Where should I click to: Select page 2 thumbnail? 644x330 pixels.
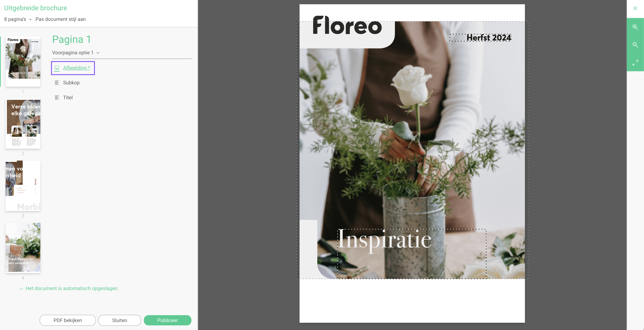point(23,124)
